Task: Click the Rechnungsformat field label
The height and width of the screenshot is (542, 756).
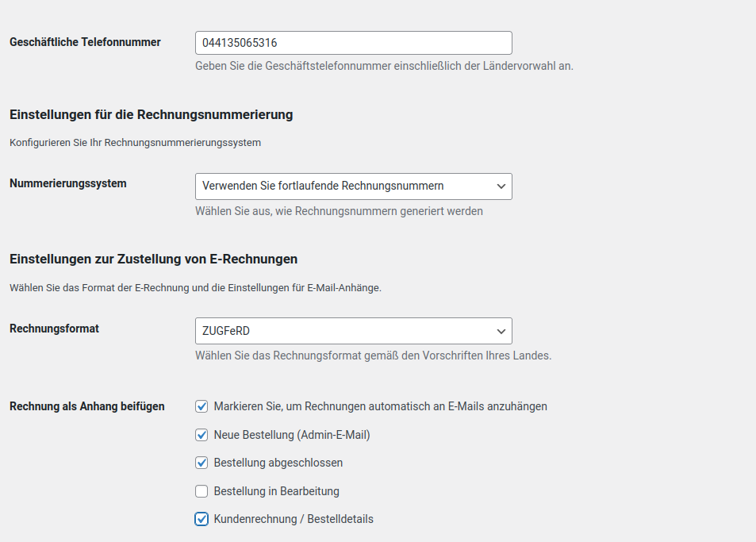Action: pos(54,328)
